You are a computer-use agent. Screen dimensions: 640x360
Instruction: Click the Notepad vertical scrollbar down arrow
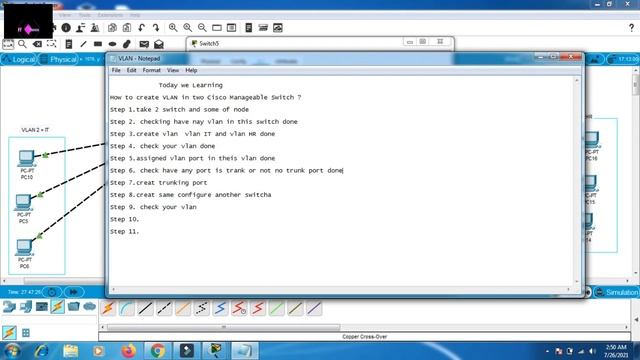tap(577, 281)
